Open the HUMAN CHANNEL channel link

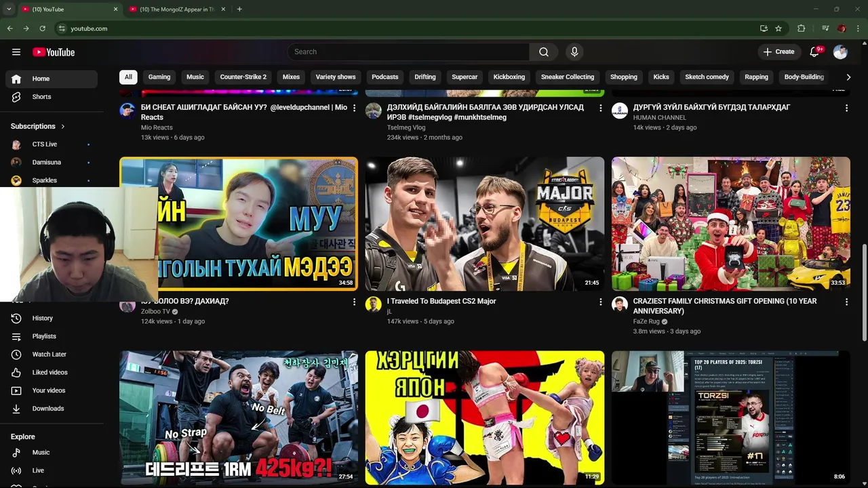[x=660, y=117]
